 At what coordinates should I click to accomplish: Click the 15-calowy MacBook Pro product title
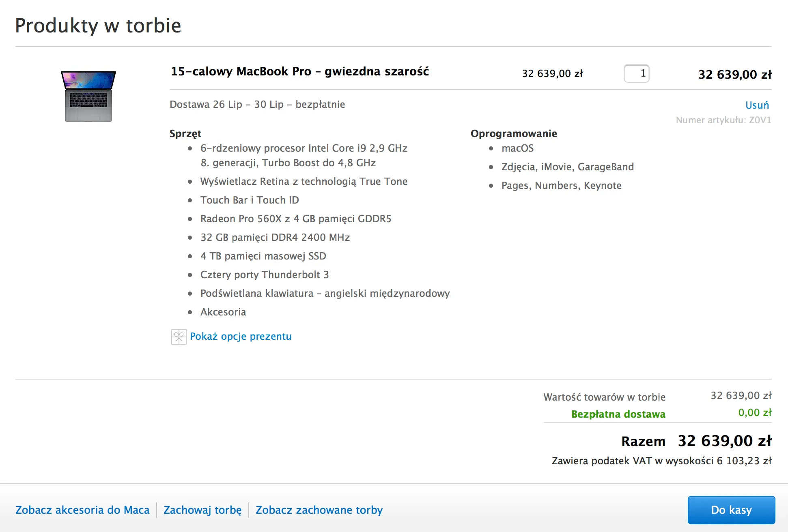click(x=300, y=71)
